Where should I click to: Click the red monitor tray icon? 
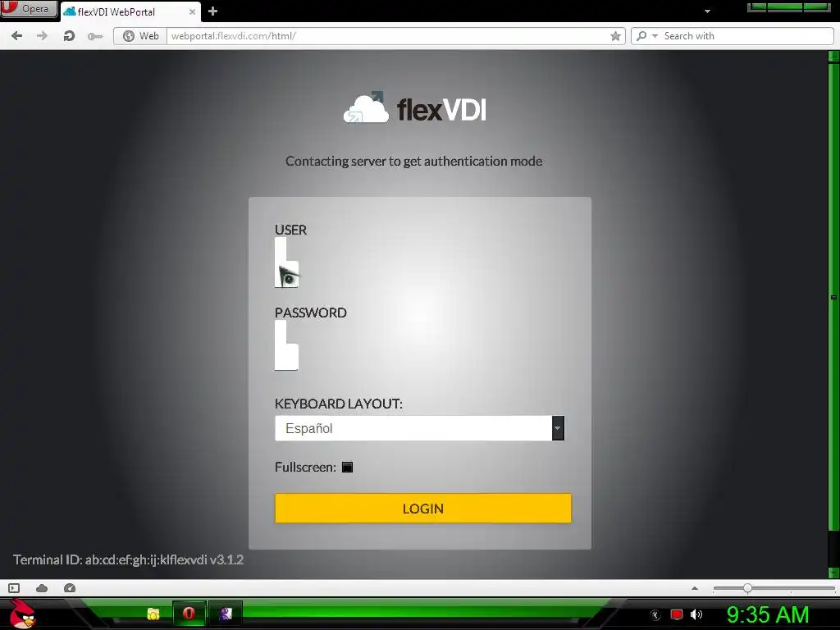coord(677,614)
